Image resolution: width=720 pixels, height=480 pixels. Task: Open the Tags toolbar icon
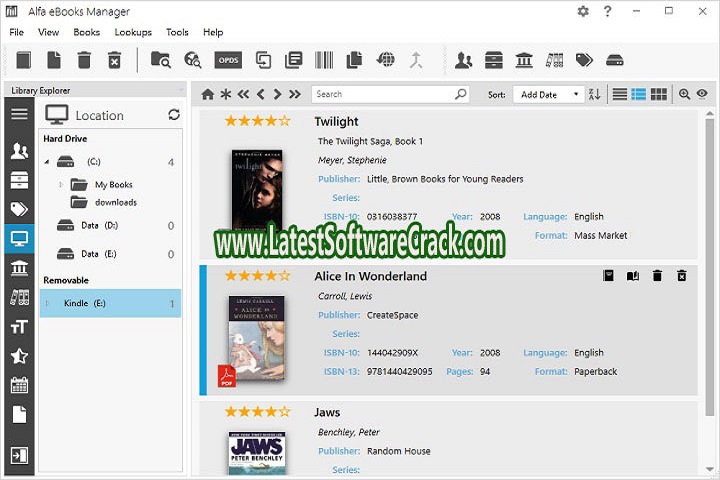click(x=584, y=60)
